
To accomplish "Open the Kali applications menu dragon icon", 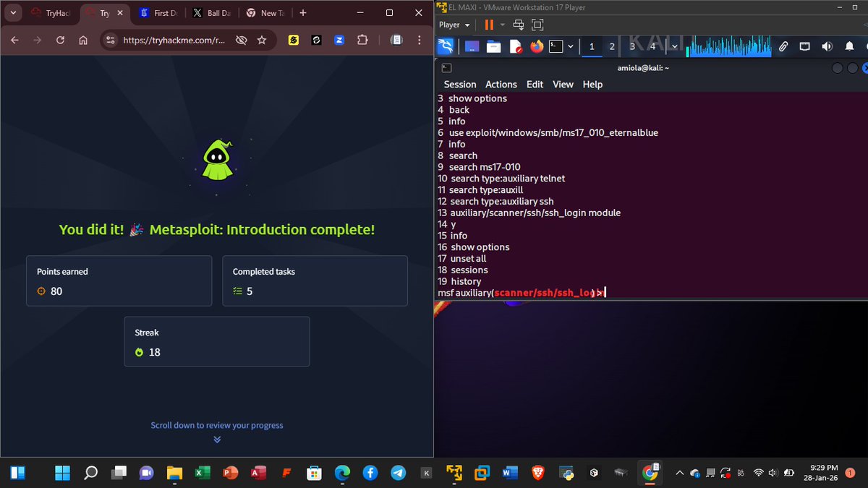I will [x=446, y=46].
